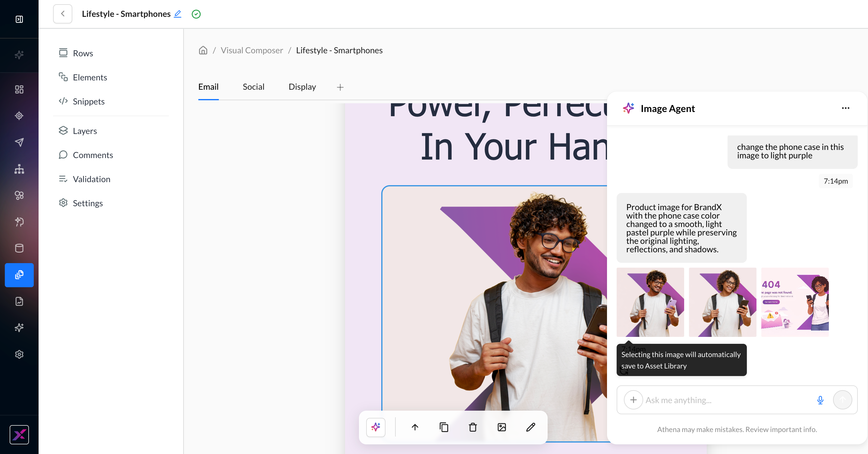Click the up arrow in floating toolbar

pyautogui.click(x=415, y=428)
